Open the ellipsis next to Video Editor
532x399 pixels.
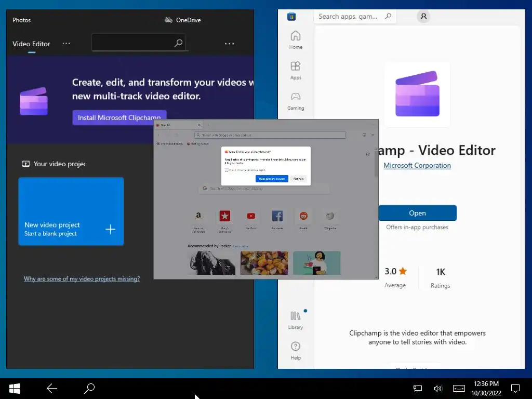coord(66,44)
